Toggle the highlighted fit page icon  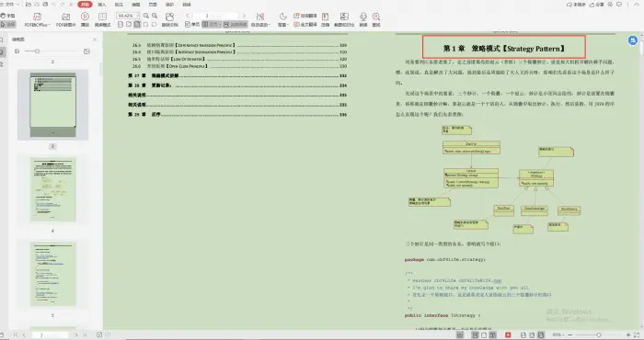(137, 25)
